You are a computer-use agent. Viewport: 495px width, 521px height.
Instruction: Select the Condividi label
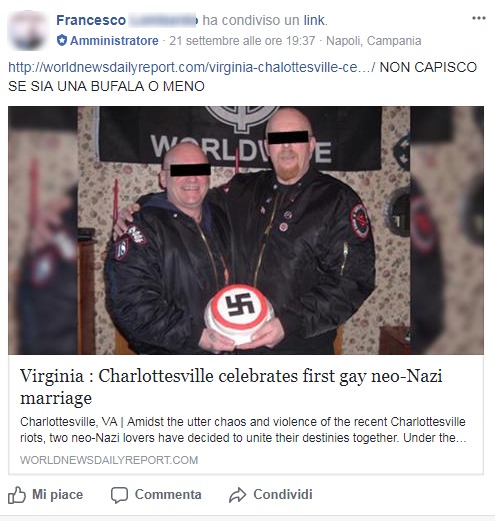283,494
